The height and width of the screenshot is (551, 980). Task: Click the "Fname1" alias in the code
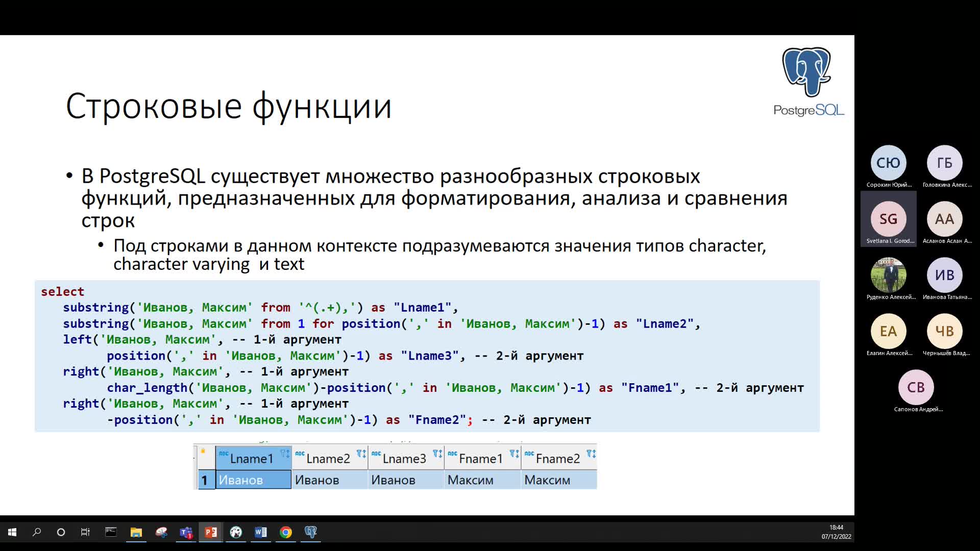(650, 388)
